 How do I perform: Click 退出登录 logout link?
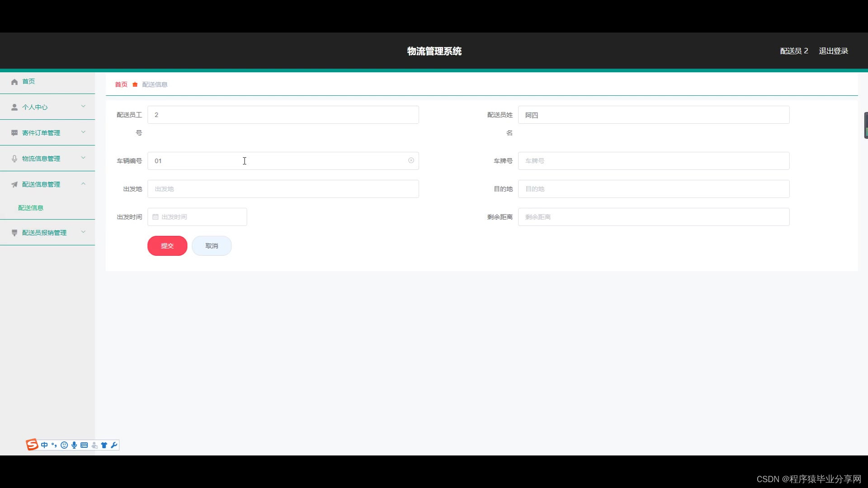coord(833,51)
